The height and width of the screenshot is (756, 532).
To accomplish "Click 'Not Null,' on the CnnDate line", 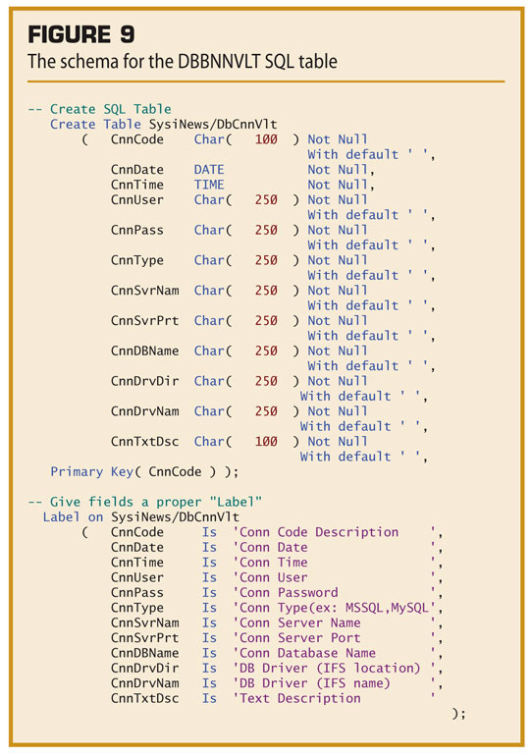I will (341, 170).
